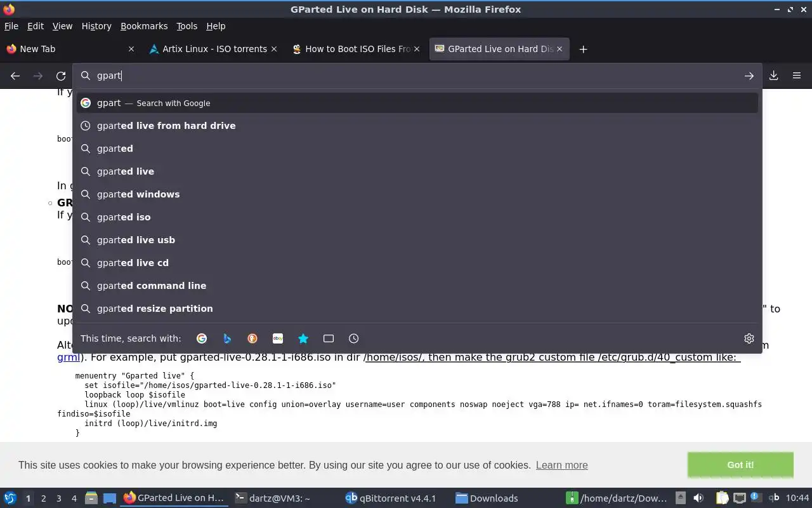Switch to workspace 3 in pager
Screen dimensions: 812x508
[x=58, y=498]
